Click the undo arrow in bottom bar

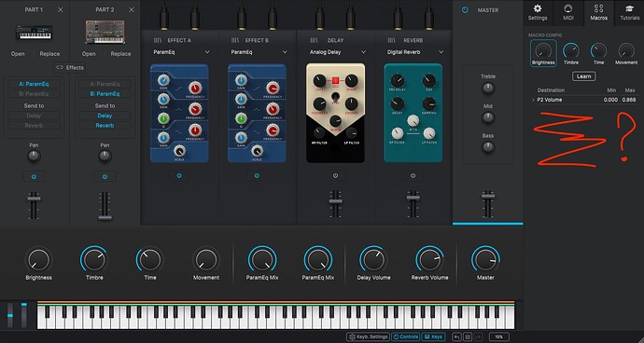(x=456, y=336)
